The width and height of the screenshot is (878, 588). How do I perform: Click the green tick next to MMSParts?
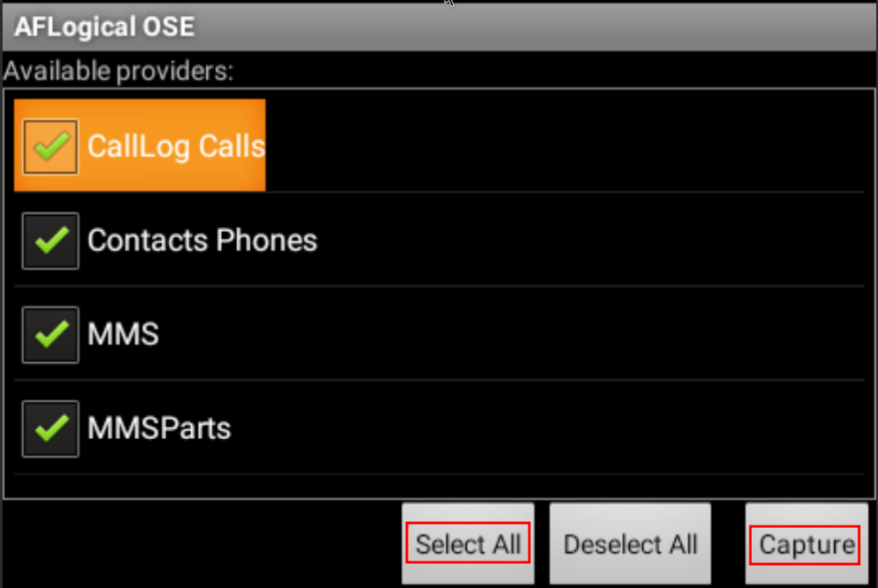click(x=51, y=428)
